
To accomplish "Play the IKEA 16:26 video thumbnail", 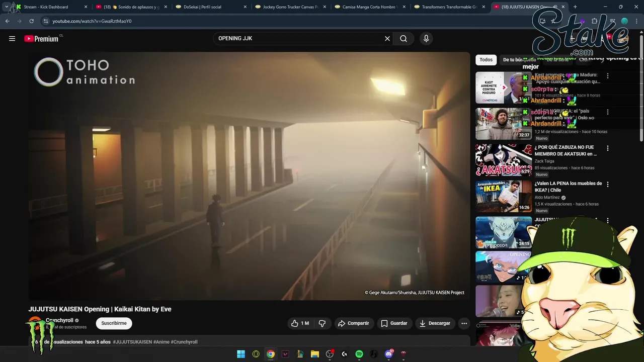I will pyautogui.click(x=503, y=196).
